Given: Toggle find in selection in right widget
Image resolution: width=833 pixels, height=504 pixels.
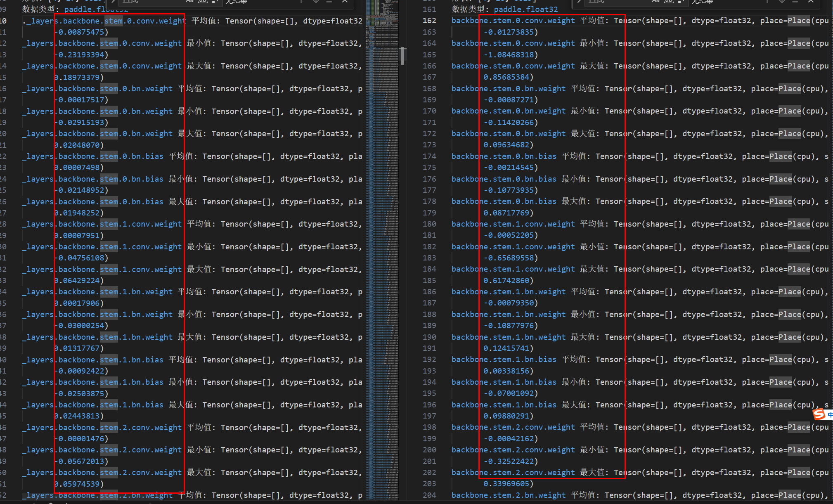Looking at the screenshot, I should tap(795, 1).
